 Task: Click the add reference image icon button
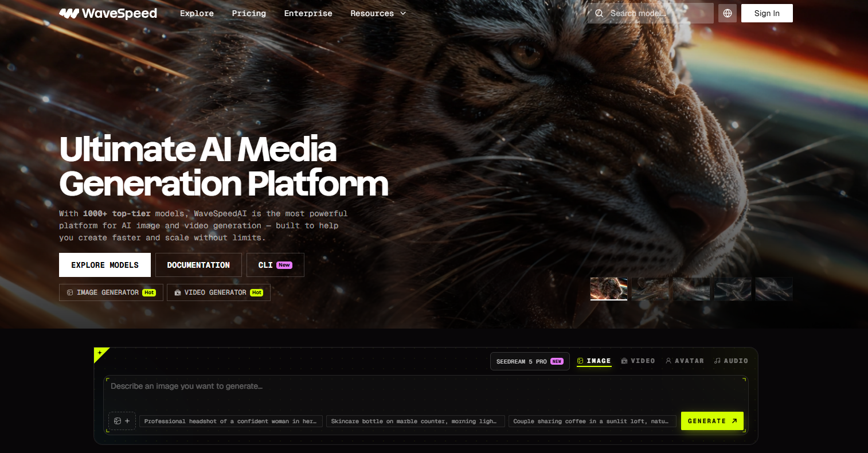[122, 421]
